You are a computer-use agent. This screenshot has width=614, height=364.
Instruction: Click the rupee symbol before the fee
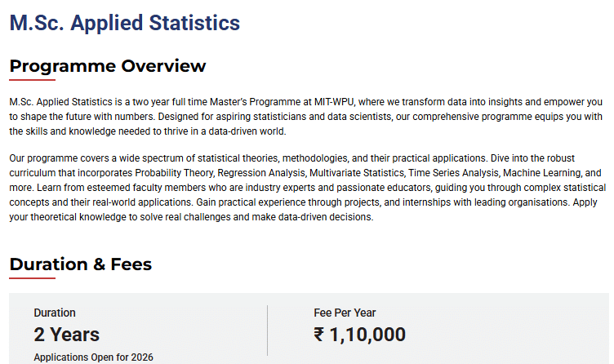click(320, 335)
